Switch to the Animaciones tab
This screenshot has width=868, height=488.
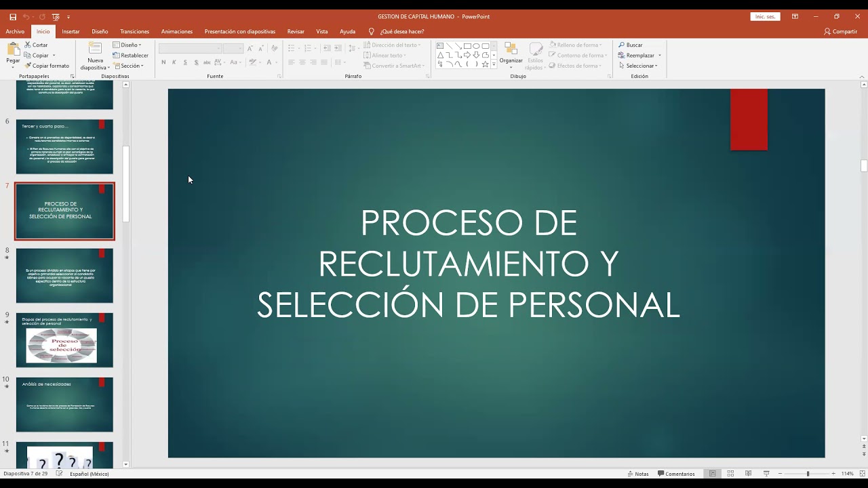(x=177, y=31)
